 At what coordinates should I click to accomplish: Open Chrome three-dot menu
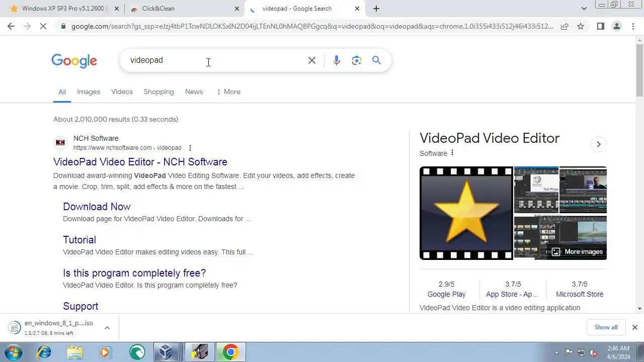[633, 27]
